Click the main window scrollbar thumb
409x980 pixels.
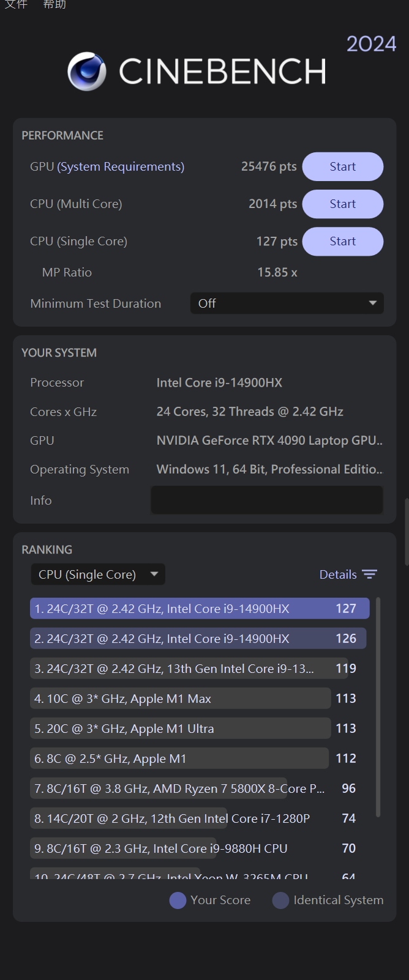(x=407, y=532)
